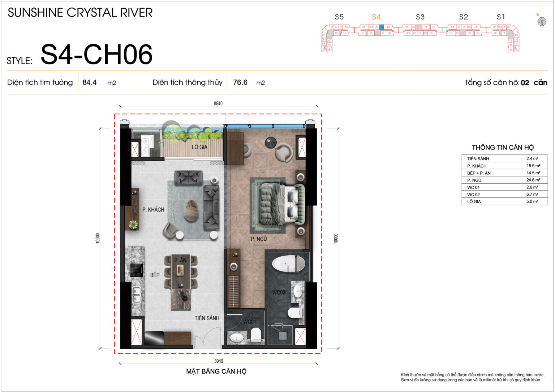Viewport: 555px width, 392px height.
Task: Click the "6.7 m²" table value
Action: [x=532, y=194]
